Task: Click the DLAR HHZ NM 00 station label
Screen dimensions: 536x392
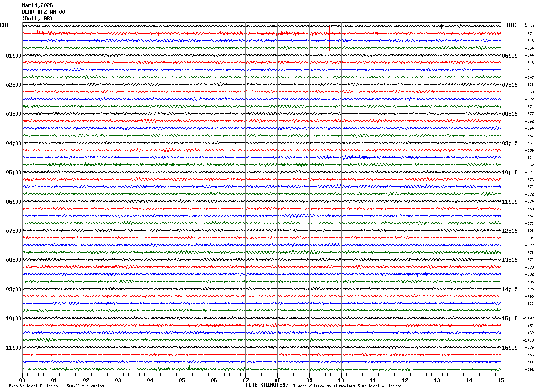Action: (43, 12)
